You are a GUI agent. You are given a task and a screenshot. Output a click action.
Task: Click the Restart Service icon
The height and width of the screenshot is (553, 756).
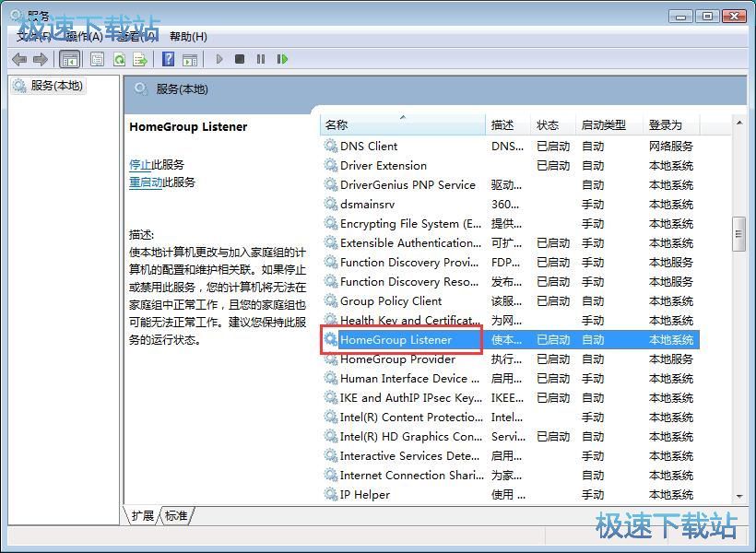pos(282,59)
